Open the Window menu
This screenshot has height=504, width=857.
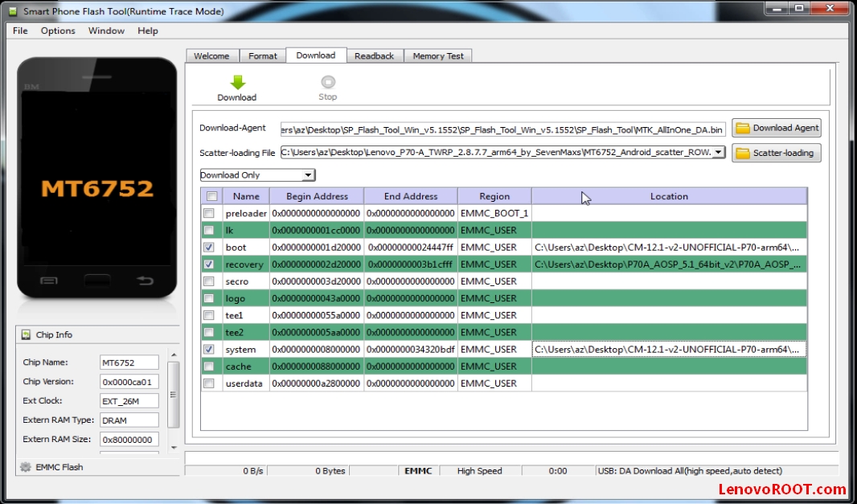tap(107, 31)
